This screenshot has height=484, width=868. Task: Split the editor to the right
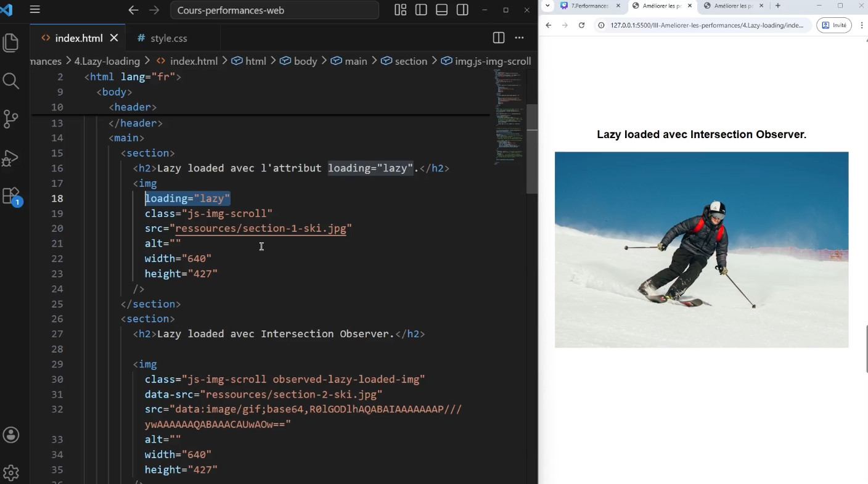(499, 38)
